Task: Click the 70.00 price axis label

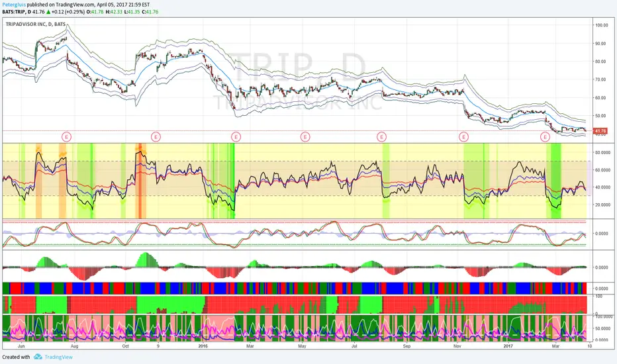Action: [x=600, y=79]
